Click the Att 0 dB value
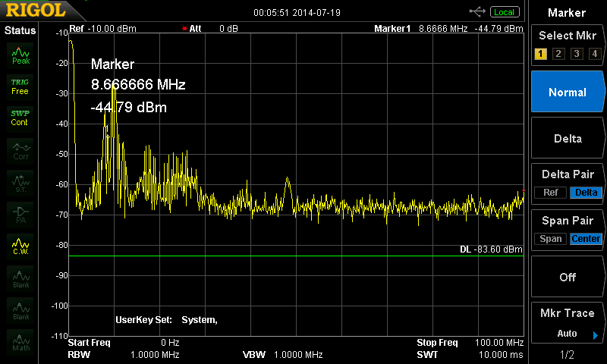This screenshot has height=364, width=607. click(228, 29)
